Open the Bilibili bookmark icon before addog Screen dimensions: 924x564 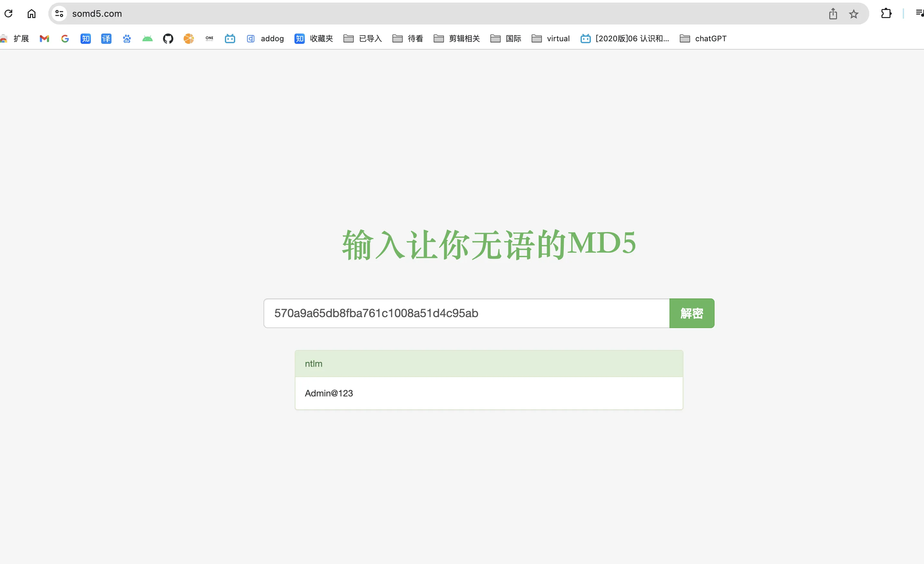click(230, 38)
